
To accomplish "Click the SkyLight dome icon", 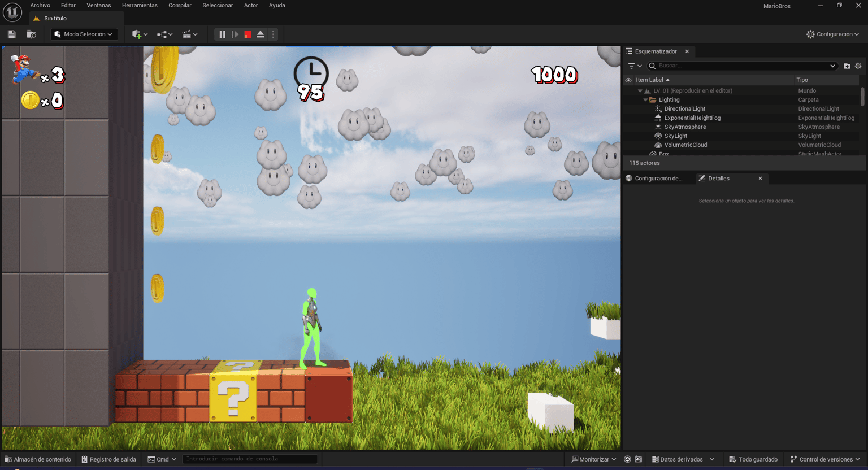I will (x=658, y=136).
